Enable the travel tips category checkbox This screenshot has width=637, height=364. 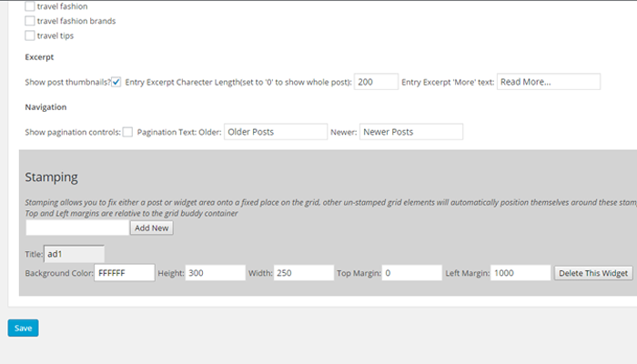30,35
